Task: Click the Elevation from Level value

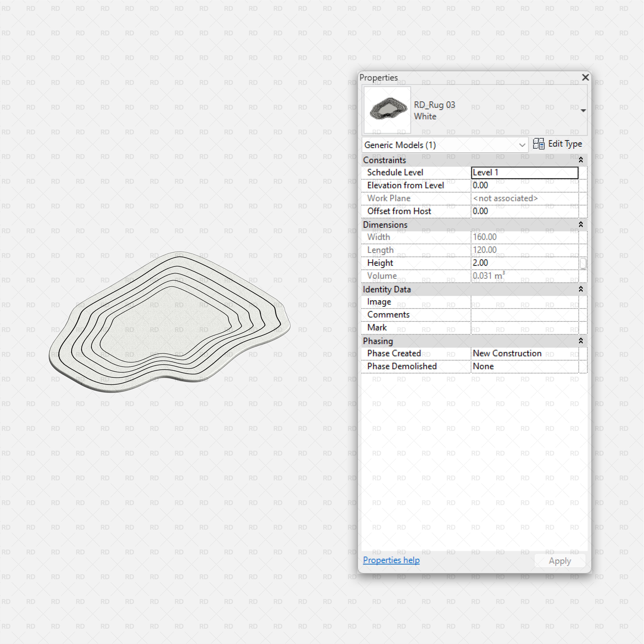Action: click(x=524, y=185)
